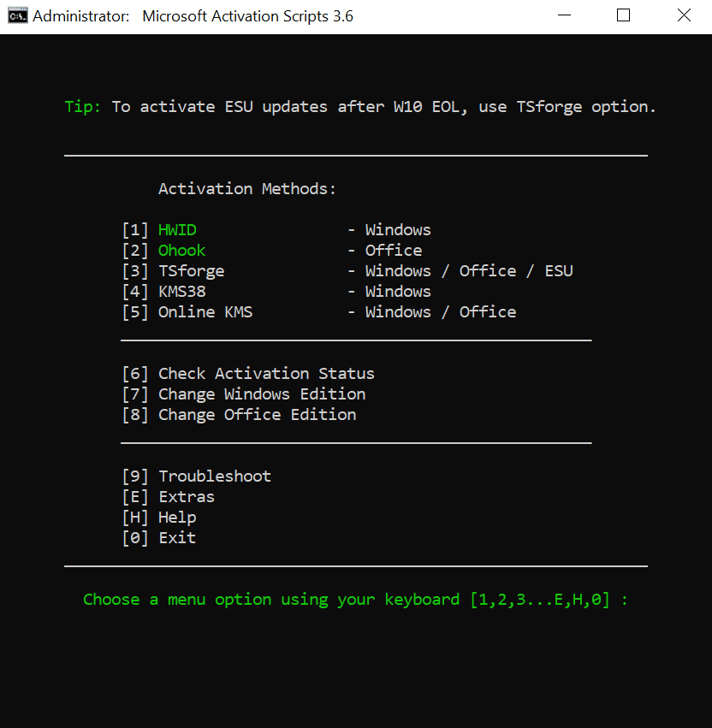Click the console window icon in title bar
Viewport: 712px width, 728px height.
click(15, 15)
